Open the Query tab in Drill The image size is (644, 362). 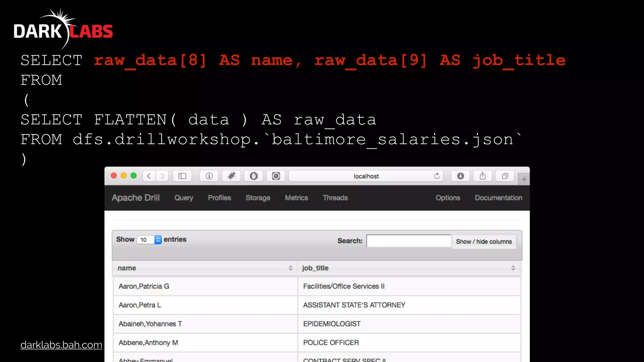click(x=184, y=198)
